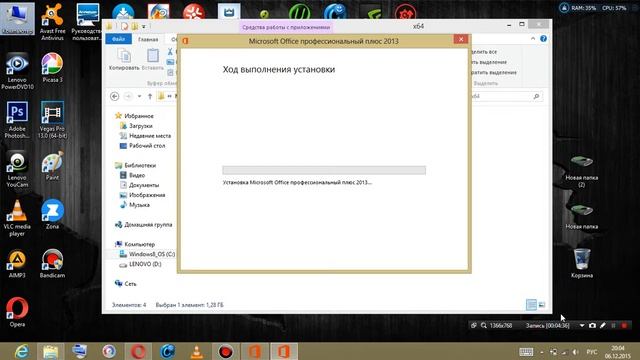Open Bandicam pencil drawing tool
640x360 pixels.
[x=602, y=325]
